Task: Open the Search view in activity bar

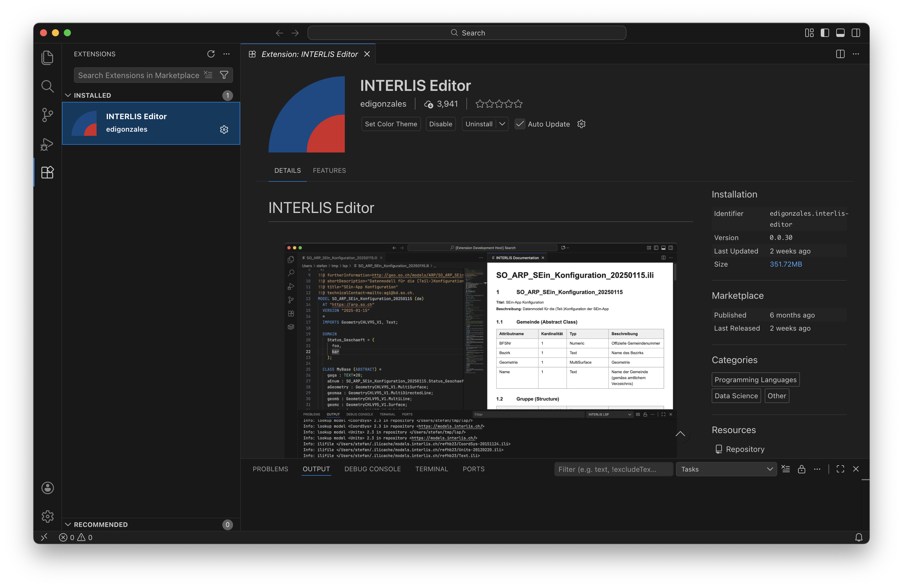Action: [x=47, y=86]
